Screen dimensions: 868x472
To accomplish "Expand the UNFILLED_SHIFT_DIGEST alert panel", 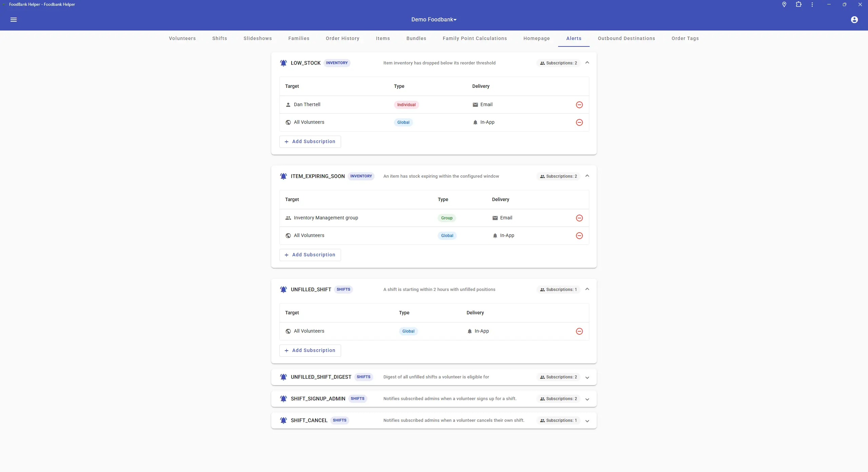I will click(587, 377).
